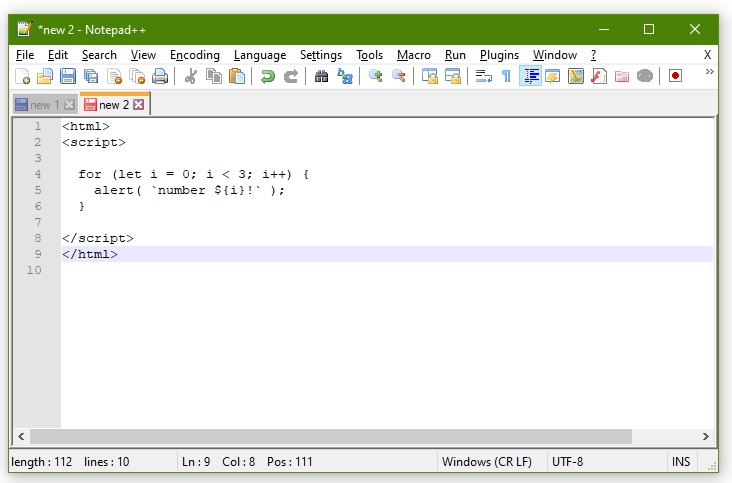Image resolution: width=732 pixels, height=483 pixels.
Task: Open the Edit menu
Action: [x=58, y=55]
